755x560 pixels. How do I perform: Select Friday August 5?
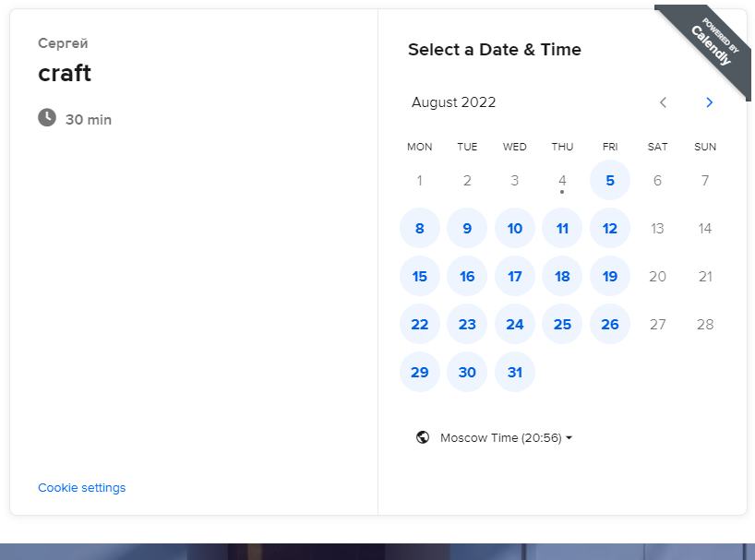click(x=609, y=181)
